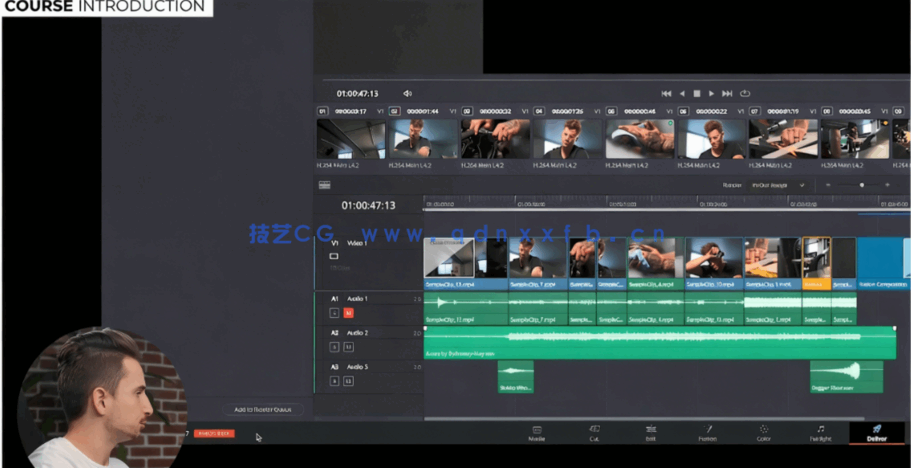Adjust the timeline zoom slider handle
The image size is (911, 468).
click(862, 185)
